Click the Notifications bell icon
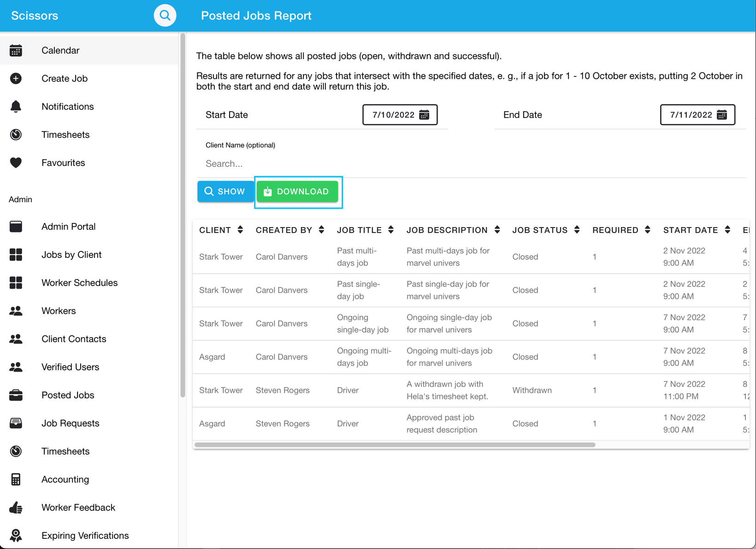 tap(16, 107)
